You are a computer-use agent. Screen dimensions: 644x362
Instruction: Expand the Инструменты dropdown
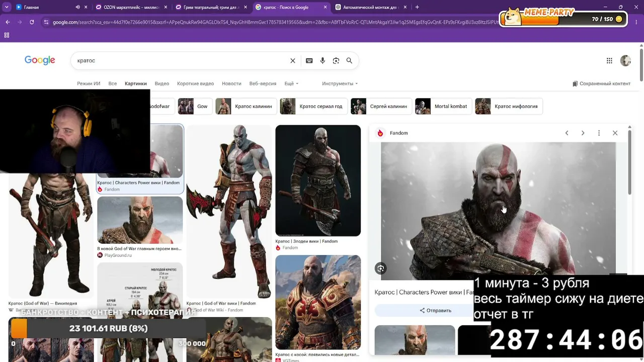[x=340, y=83]
